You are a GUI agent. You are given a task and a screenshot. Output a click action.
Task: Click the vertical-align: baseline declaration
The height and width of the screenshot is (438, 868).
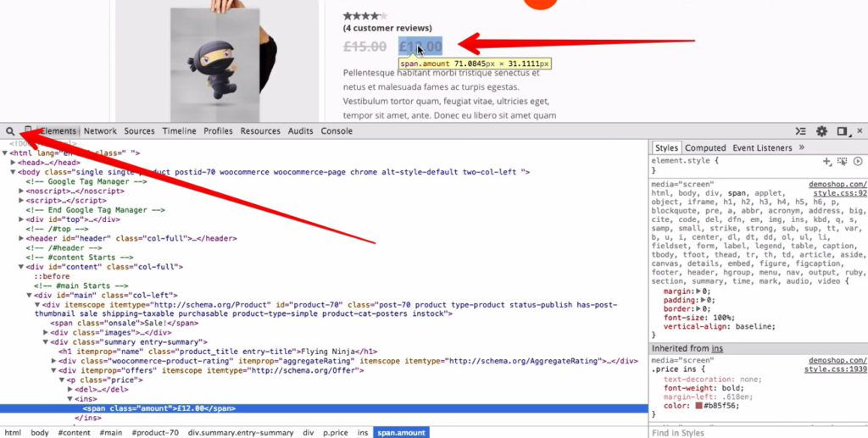(x=720, y=326)
